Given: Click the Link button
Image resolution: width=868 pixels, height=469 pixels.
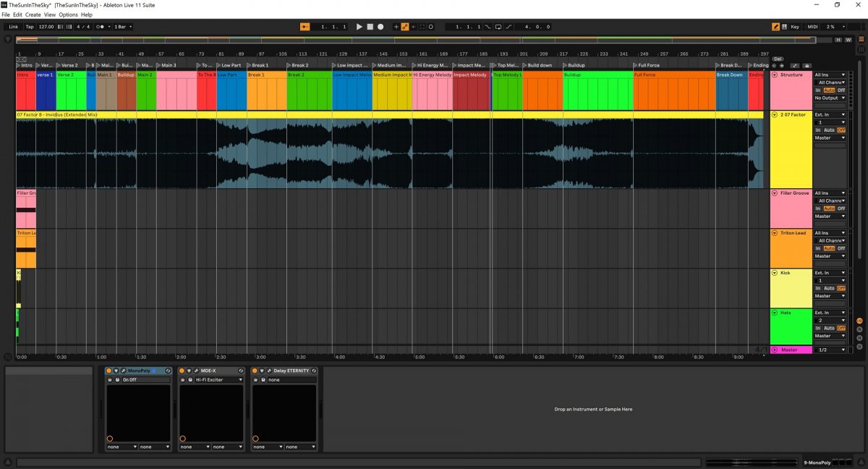Looking at the screenshot, I should coord(14,27).
